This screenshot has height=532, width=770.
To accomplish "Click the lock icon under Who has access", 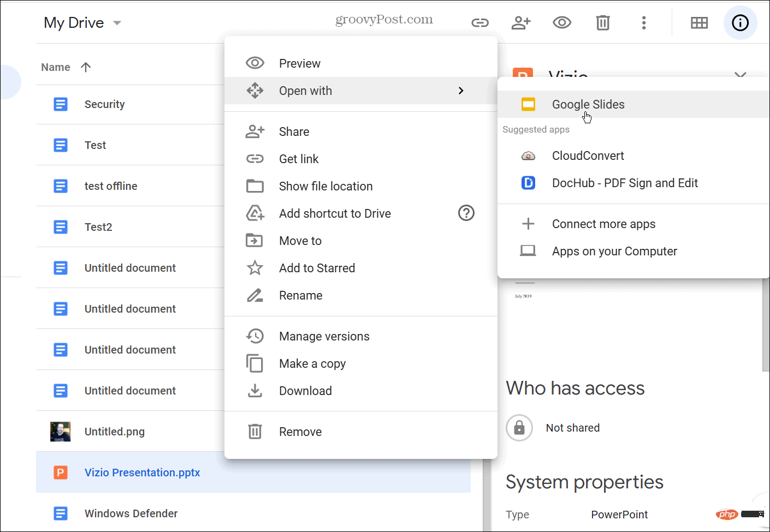I will 519,428.
